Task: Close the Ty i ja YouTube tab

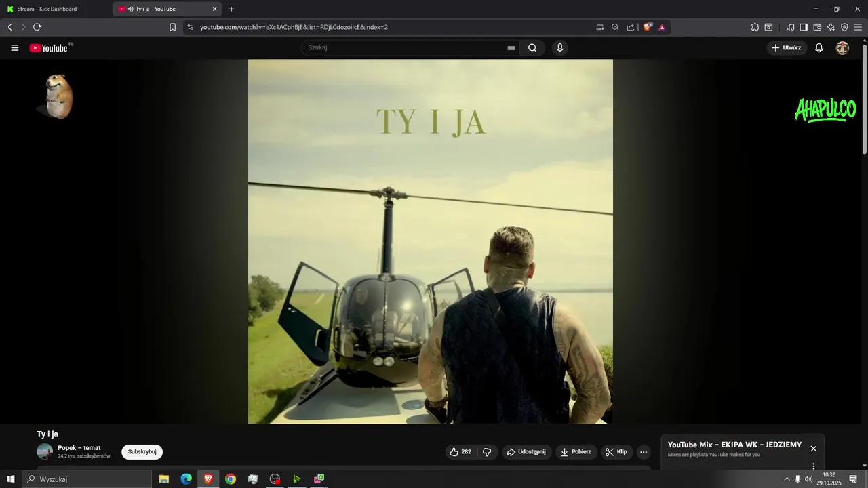Action: [x=215, y=9]
